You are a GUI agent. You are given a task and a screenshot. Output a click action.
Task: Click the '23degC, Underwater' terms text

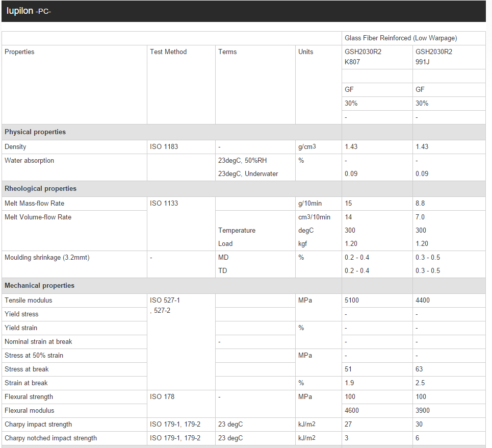248,173
